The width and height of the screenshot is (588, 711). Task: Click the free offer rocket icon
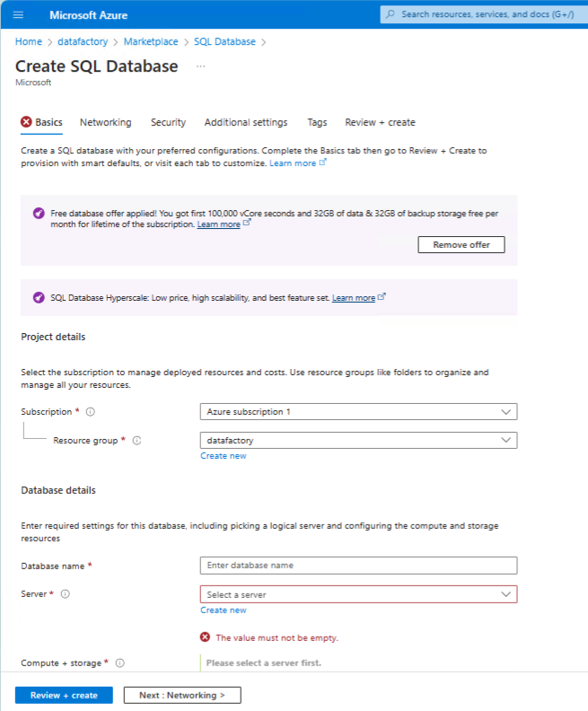pos(39,213)
